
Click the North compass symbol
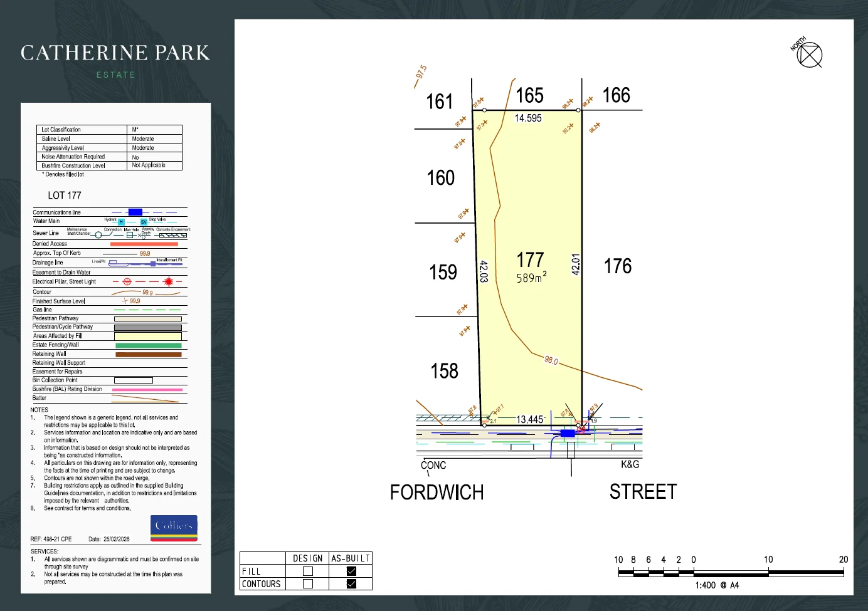tap(809, 55)
